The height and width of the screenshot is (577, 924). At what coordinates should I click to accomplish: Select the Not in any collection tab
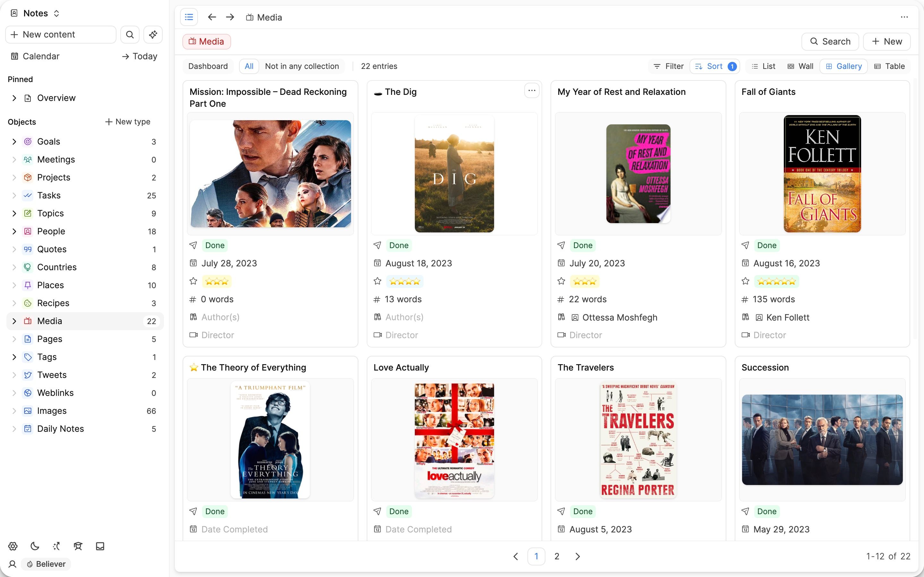point(302,66)
